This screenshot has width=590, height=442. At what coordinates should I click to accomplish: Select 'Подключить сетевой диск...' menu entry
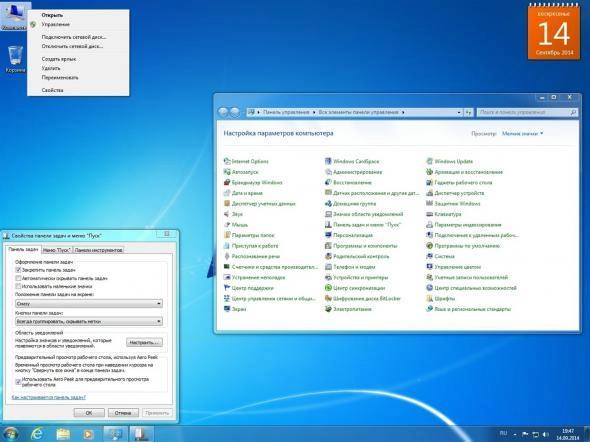tap(79, 37)
